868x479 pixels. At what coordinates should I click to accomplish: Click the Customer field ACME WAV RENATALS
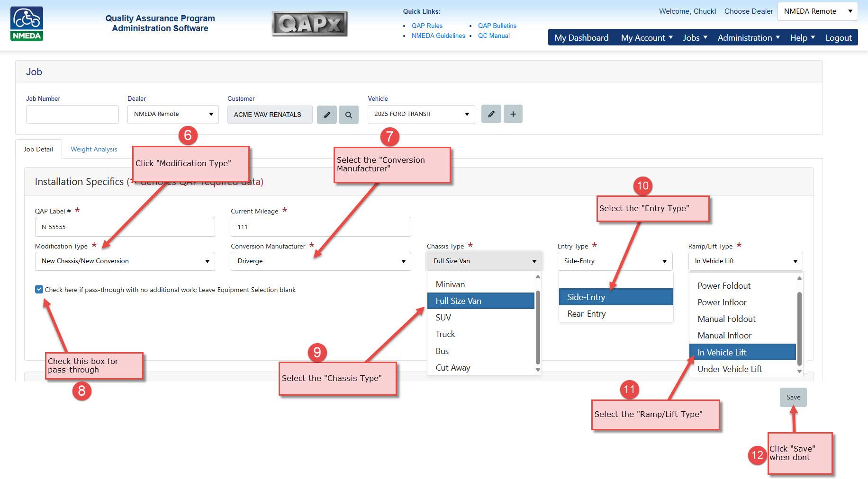(x=270, y=115)
